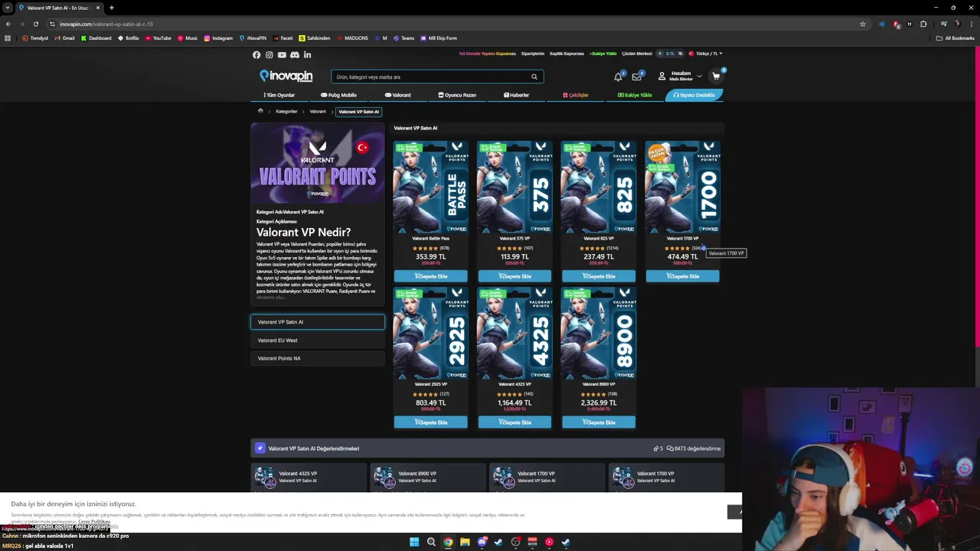Screen dimensions: 980x551
Task: Click the Valorant Points category banner
Action: [318, 164]
